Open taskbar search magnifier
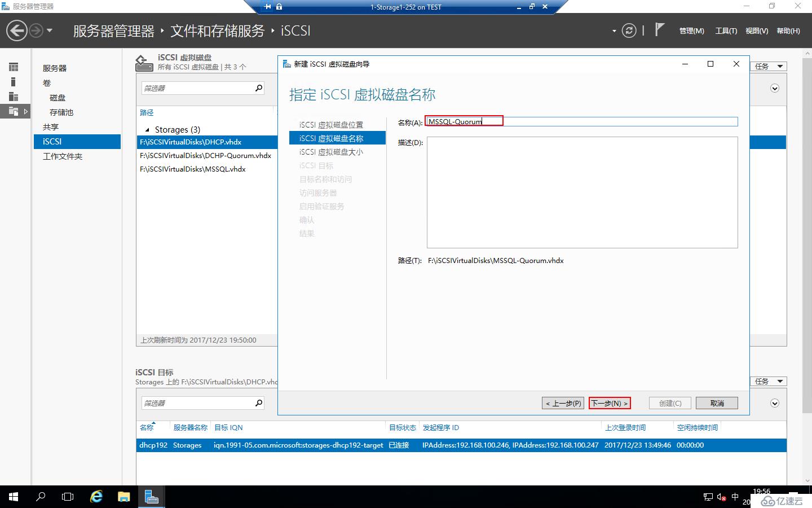 point(41,497)
